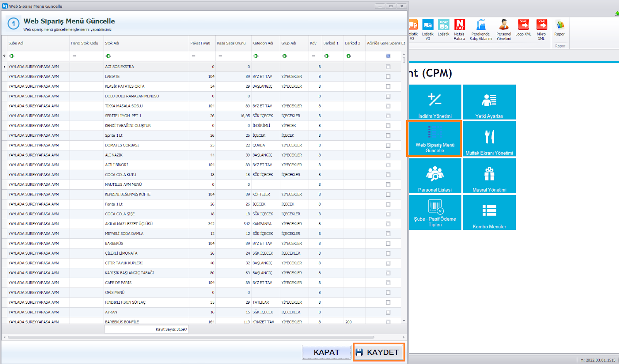Click the grid's vertical scrollbar up arrow
The image size is (619, 364).
click(404, 54)
